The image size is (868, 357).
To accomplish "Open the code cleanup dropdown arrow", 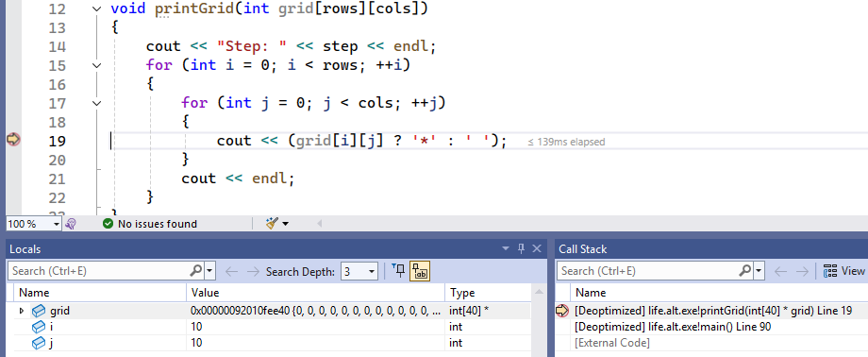I will tap(285, 224).
